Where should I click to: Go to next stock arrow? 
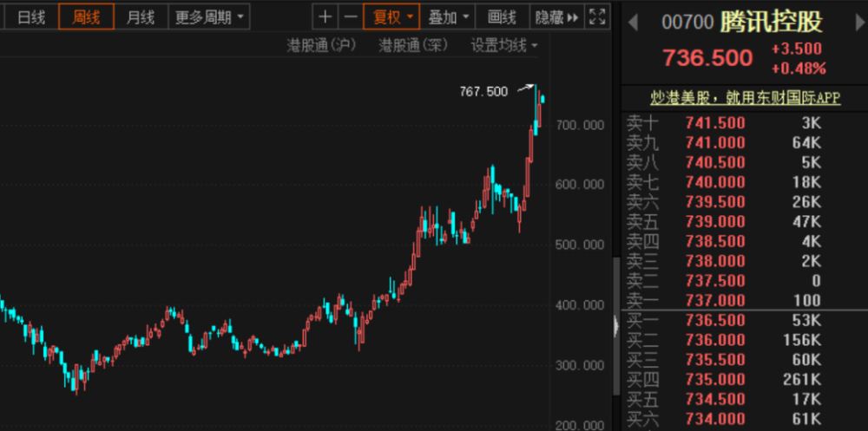point(859,23)
